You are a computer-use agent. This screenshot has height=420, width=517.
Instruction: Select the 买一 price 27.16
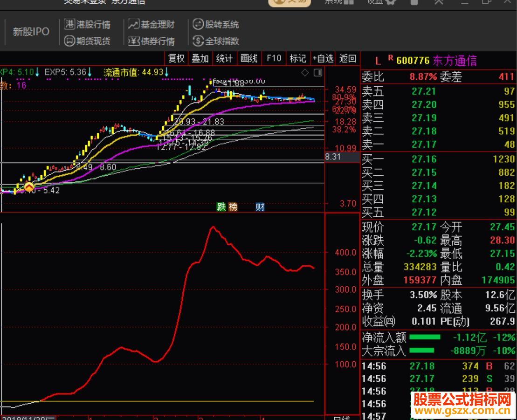click(x=424, y=159)
